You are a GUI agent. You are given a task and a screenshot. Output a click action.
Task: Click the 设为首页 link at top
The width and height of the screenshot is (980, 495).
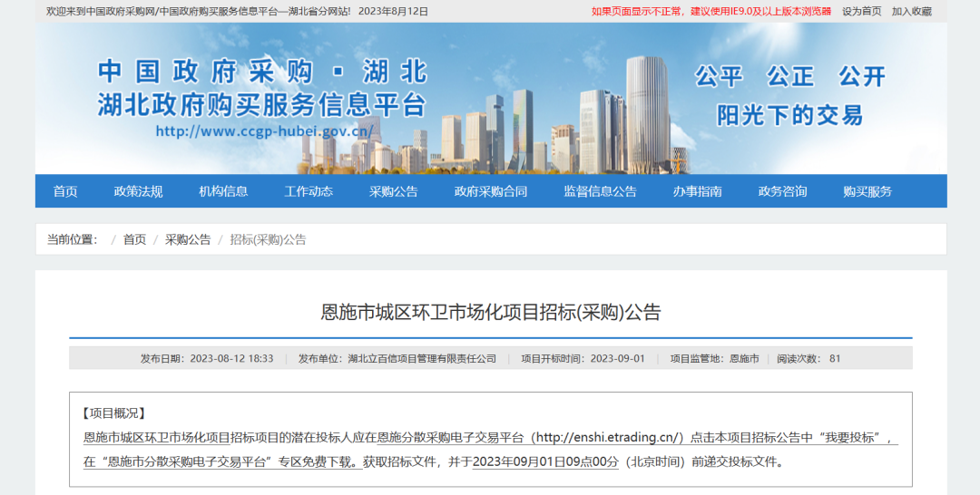861,11
